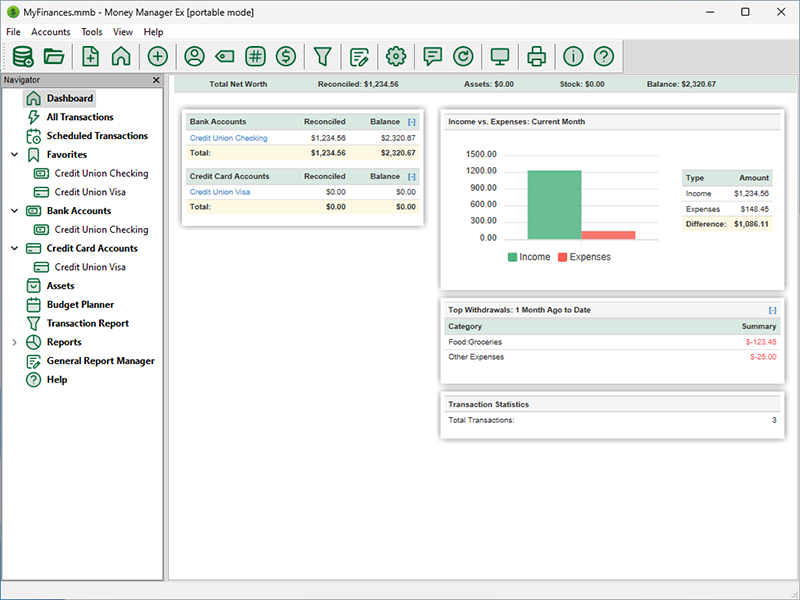This screenshot has height=600, width=800.
Task: Click the New Transaction plus icon
Action: point(157,56)
